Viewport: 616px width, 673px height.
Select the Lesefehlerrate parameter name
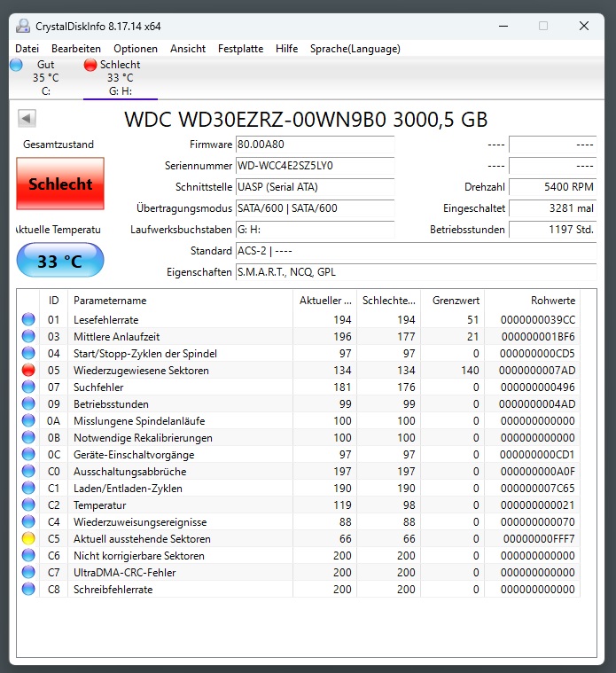(106, 320)
